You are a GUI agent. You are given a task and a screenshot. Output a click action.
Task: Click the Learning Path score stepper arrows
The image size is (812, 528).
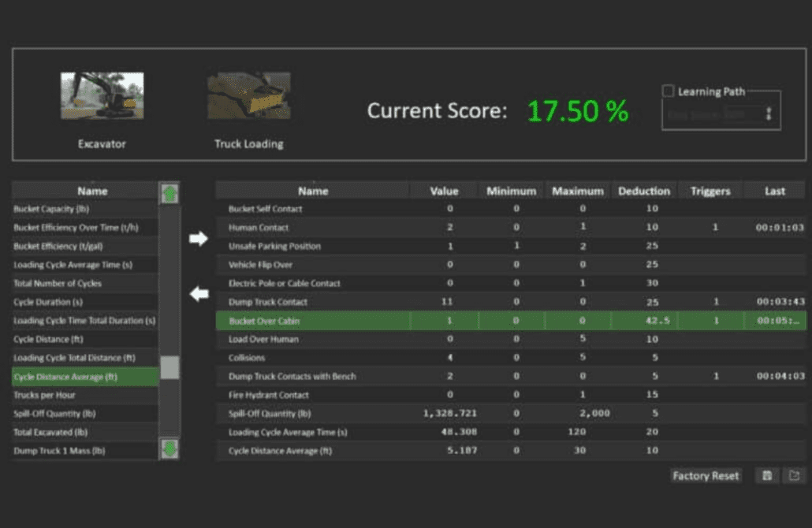coord(769,115)
